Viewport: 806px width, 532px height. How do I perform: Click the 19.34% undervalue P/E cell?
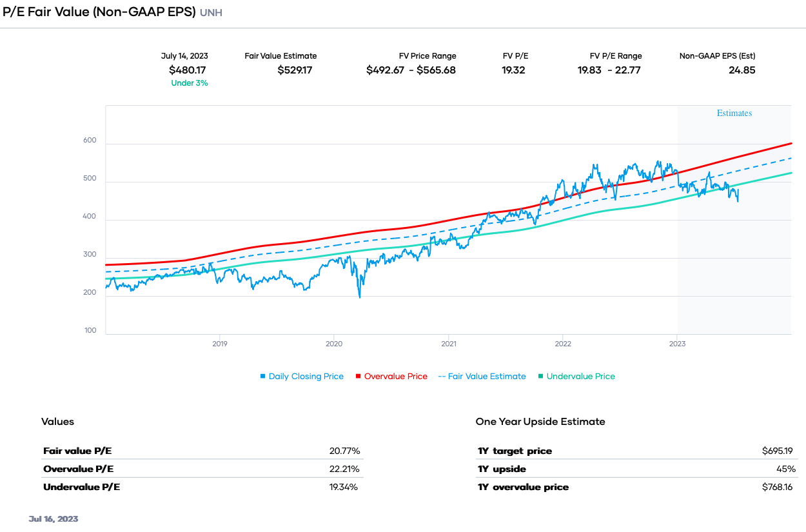pyautogui.click(x=344, y=487)
